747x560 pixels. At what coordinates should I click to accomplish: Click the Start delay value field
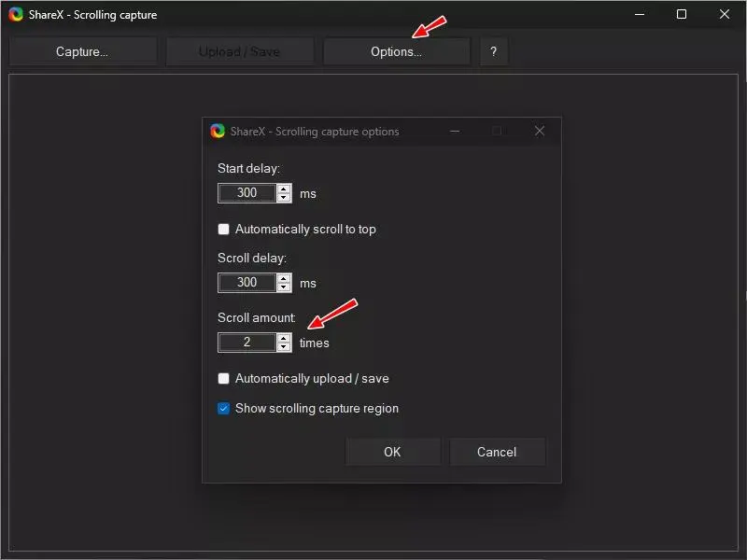(x=247, y=193)
